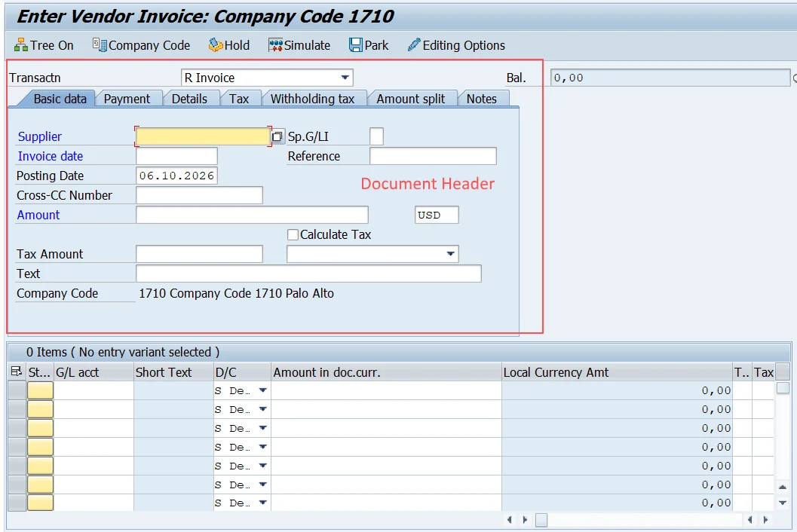Click the Amount in doc.curr. column header
The image size is (797, 532).
(x=386, y=372)
